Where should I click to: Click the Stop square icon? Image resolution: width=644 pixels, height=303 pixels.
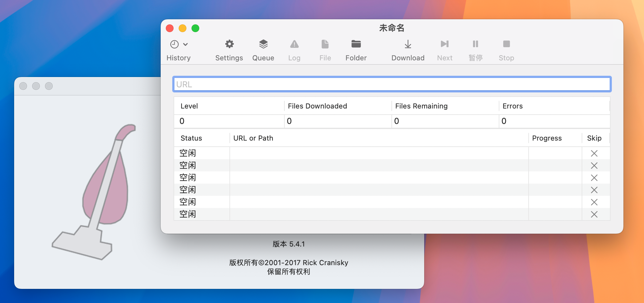tap(506, 44)
